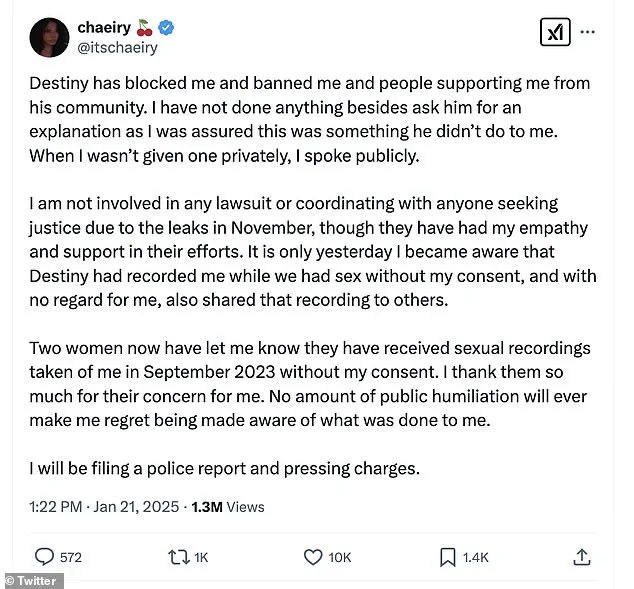Click the 10K likes count
634x589 pixels.
[x=340, y=557]
